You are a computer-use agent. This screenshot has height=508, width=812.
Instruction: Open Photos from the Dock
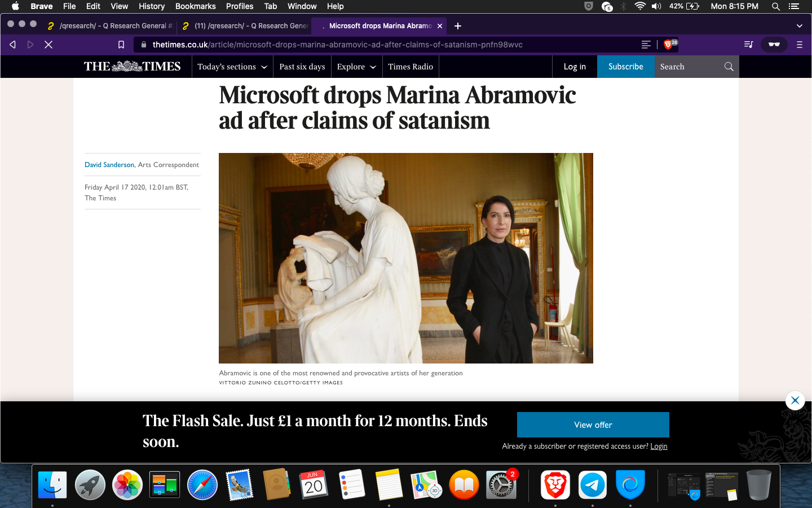[127, 485]
